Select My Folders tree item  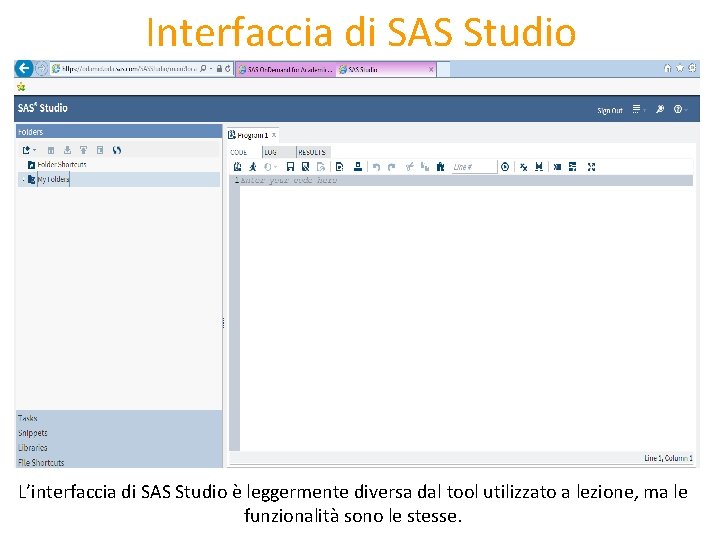click(x=53, y=179)
